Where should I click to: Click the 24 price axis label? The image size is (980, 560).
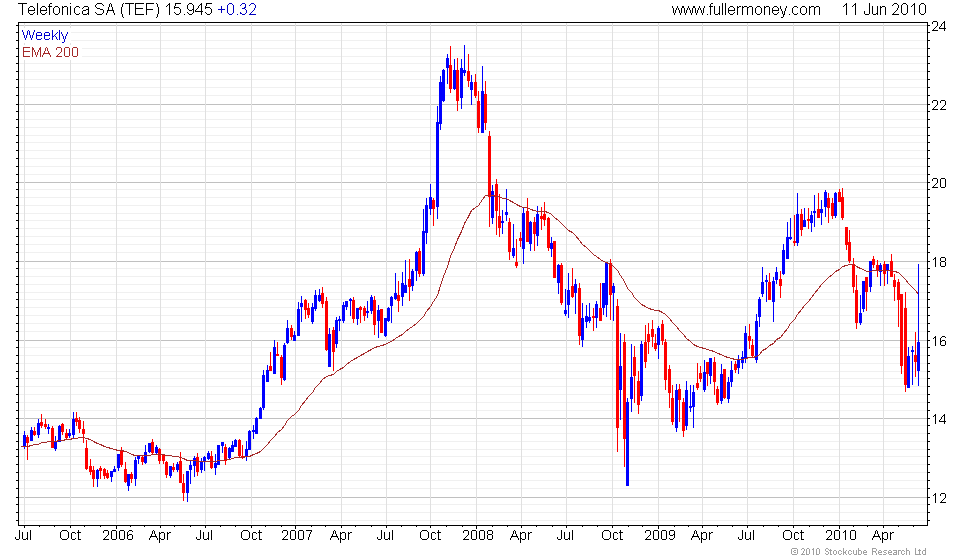click(x=939, y=26)
